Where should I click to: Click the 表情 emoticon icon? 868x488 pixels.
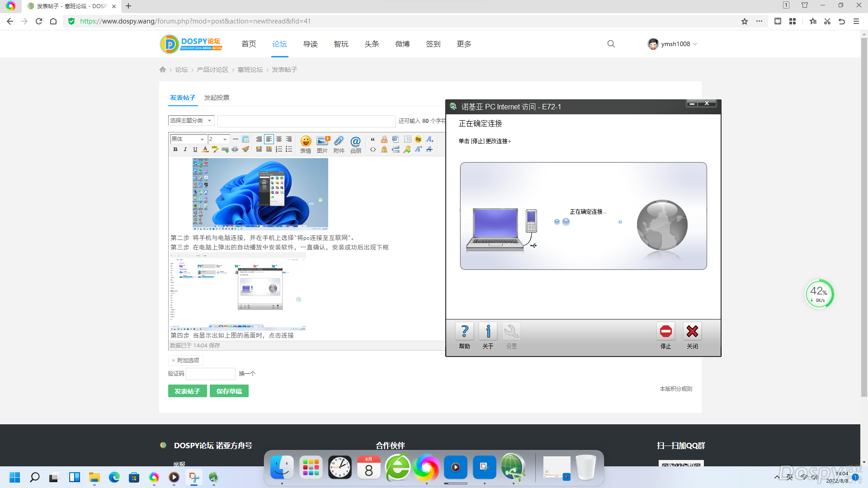306,144
